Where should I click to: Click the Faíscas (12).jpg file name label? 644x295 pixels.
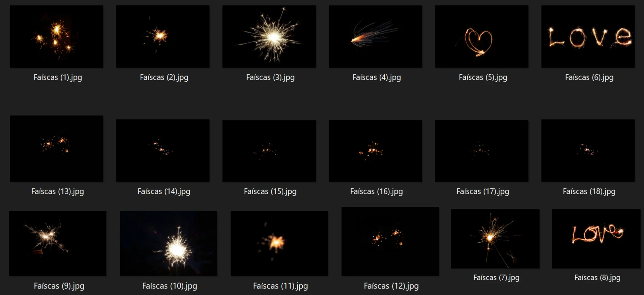pyautogui.click(x=391, y=286)
